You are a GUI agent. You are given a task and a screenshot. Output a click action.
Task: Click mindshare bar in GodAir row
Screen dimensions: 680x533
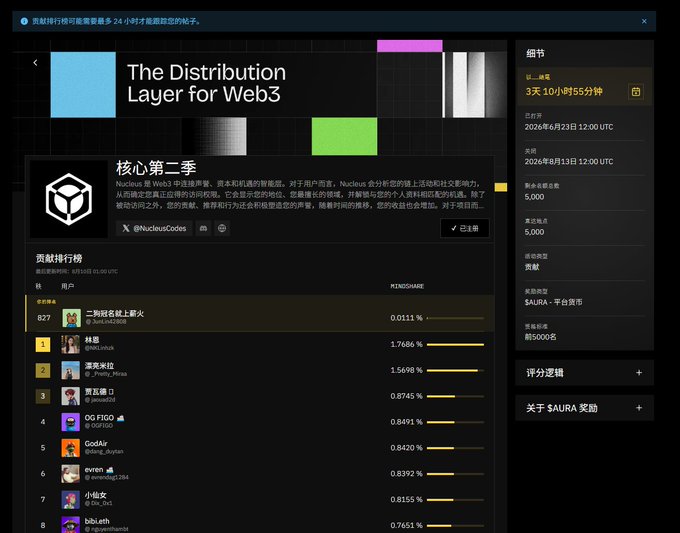tap(455, 448)
